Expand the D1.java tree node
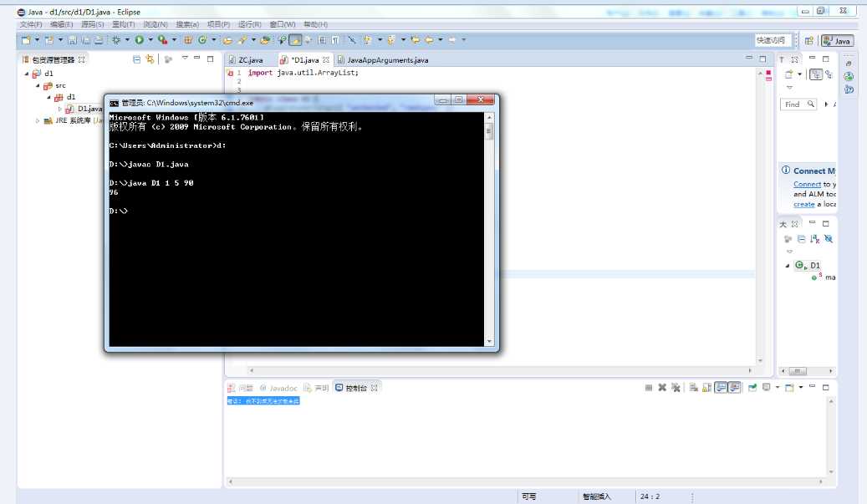This screenshot has height=504, width=867. coord(59,109)
